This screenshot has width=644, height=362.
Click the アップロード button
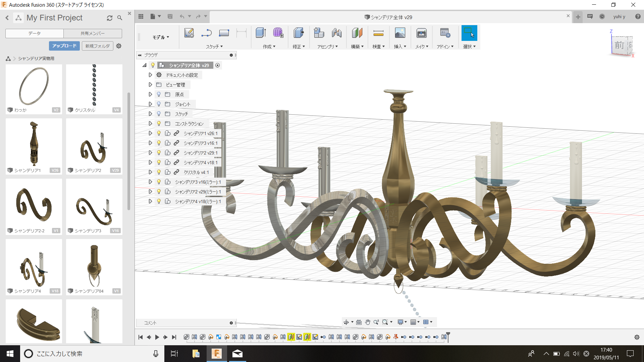coord(64,46)
